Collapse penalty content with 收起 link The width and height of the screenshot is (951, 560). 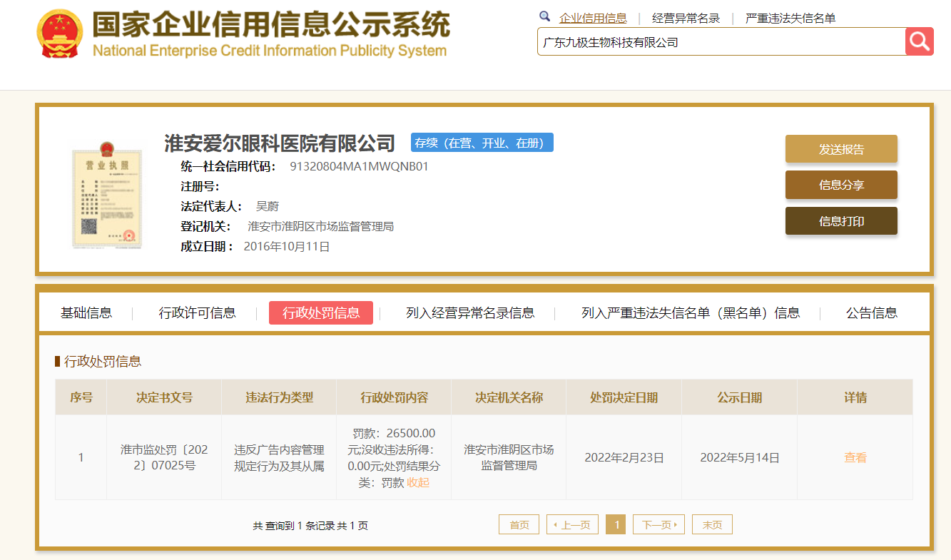419,483
